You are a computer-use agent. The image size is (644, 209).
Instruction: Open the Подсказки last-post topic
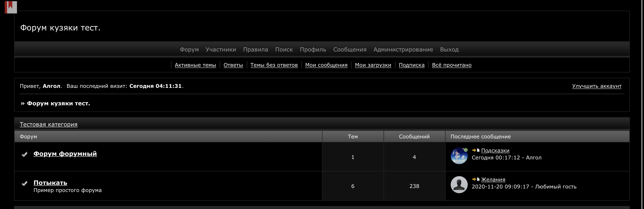point(495,151)
